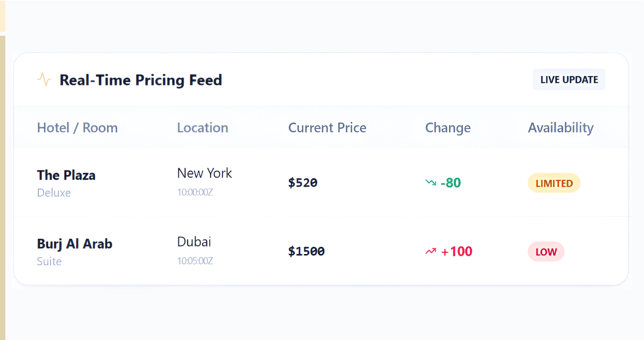Select the Change column header
The height and width of the screenshot is (340, 644).
448,128
